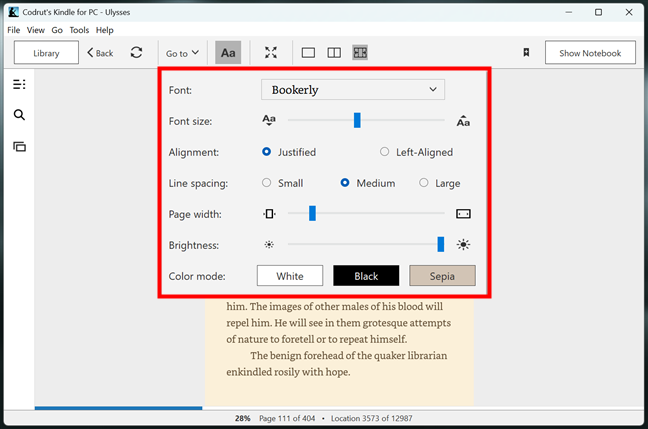648x429 pixels.
Task: Choose Large line spacing
Action: click(x=424, y=183)
